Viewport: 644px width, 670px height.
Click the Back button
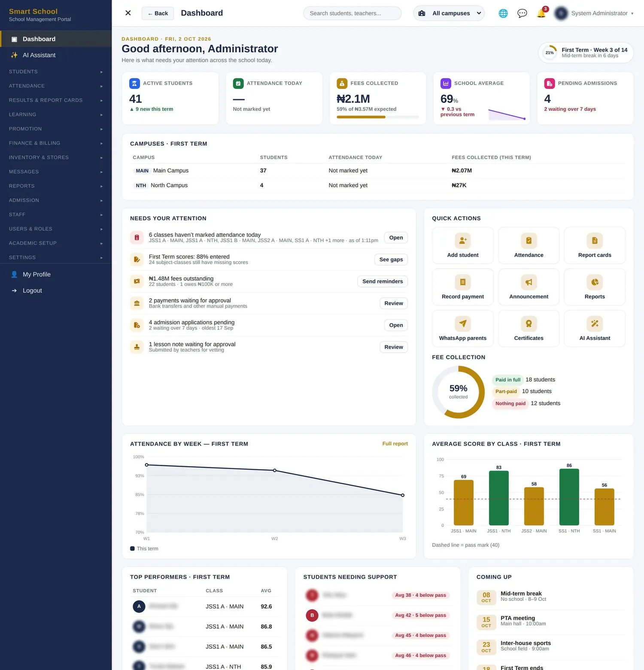click(x=158, y=13)
